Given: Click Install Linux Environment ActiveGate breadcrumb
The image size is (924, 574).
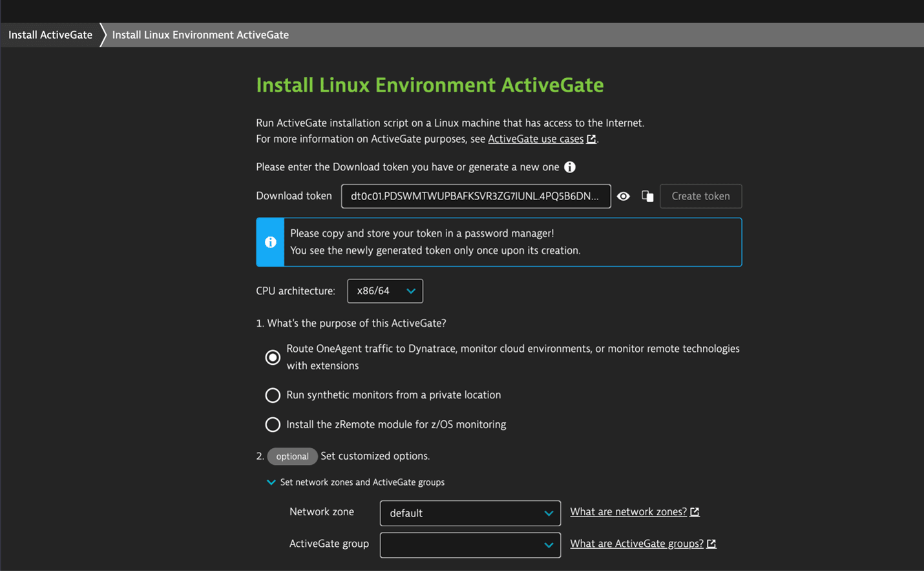Looking at the screenshot, I should pos(200,35).
